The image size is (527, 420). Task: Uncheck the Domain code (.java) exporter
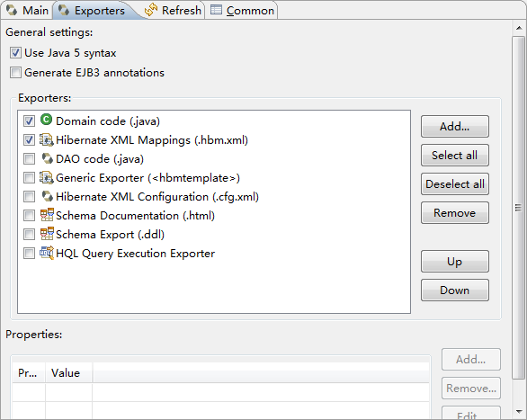coord(29,121)
